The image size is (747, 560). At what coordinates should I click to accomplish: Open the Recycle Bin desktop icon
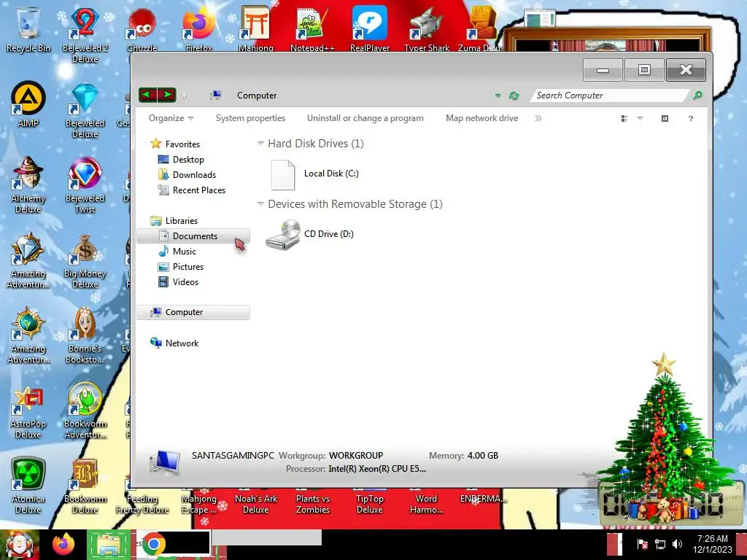(28, 29)
